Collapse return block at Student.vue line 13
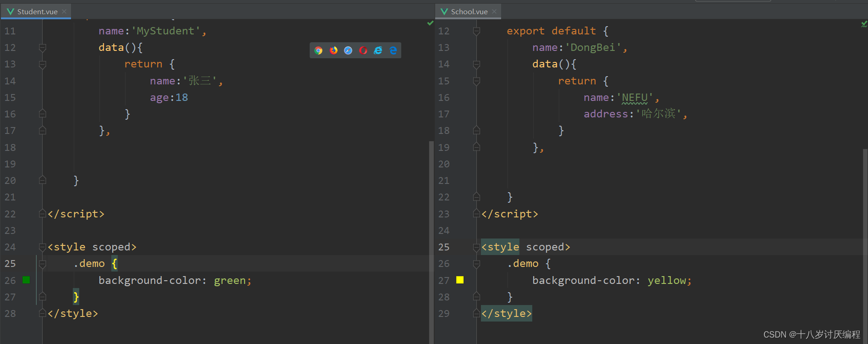868x344 pixels. click(43, 64)
